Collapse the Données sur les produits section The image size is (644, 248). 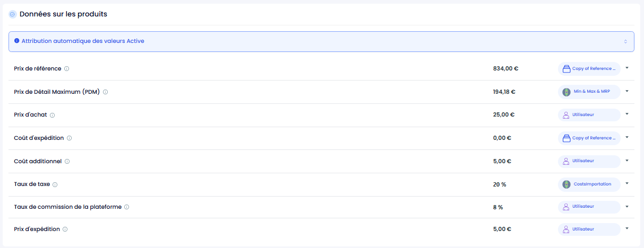pos(12,14)
